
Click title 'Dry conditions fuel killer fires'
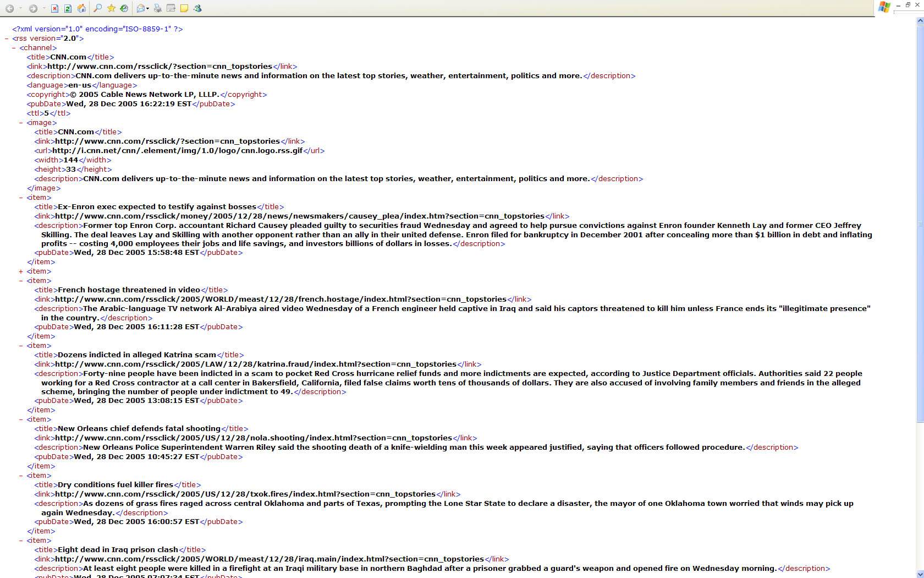(x=116, y=485)
